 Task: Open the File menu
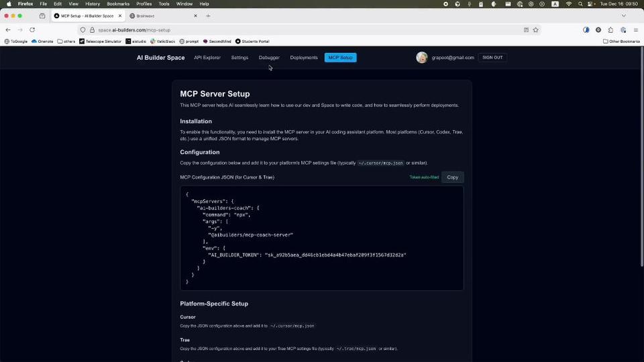43,4
